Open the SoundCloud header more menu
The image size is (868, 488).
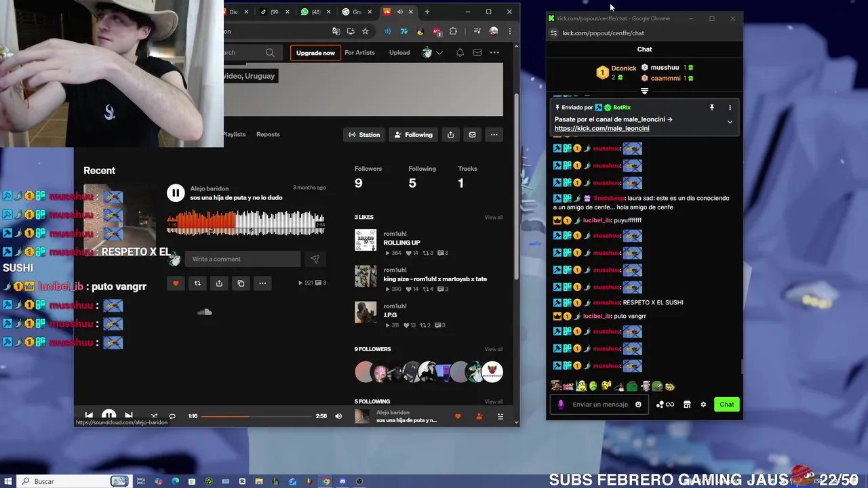pyautogui.click(x=494, y=53)
